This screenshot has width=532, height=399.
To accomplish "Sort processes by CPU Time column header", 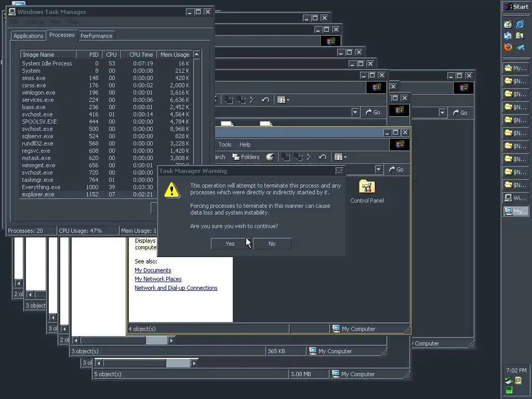I will pos(138,54).
